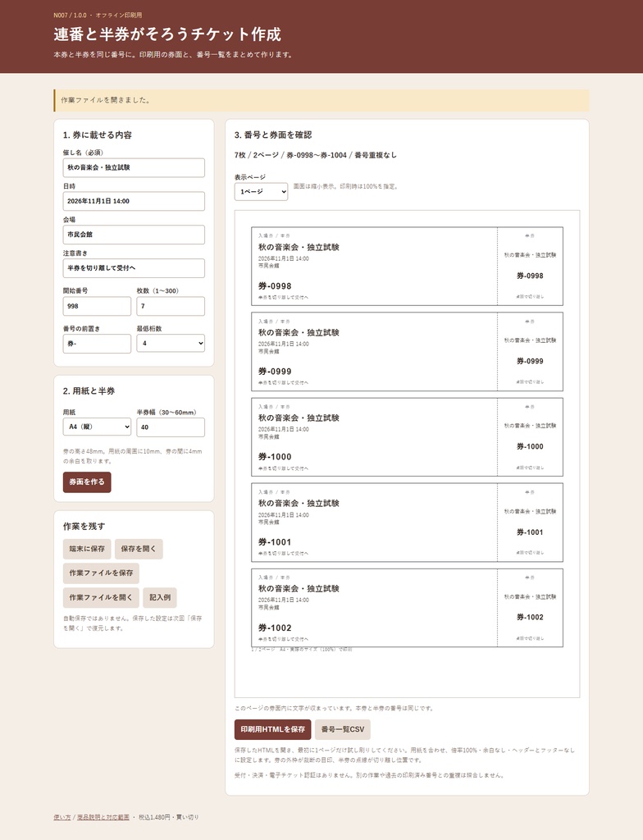Load the 記入例 sample

point(160,597)
